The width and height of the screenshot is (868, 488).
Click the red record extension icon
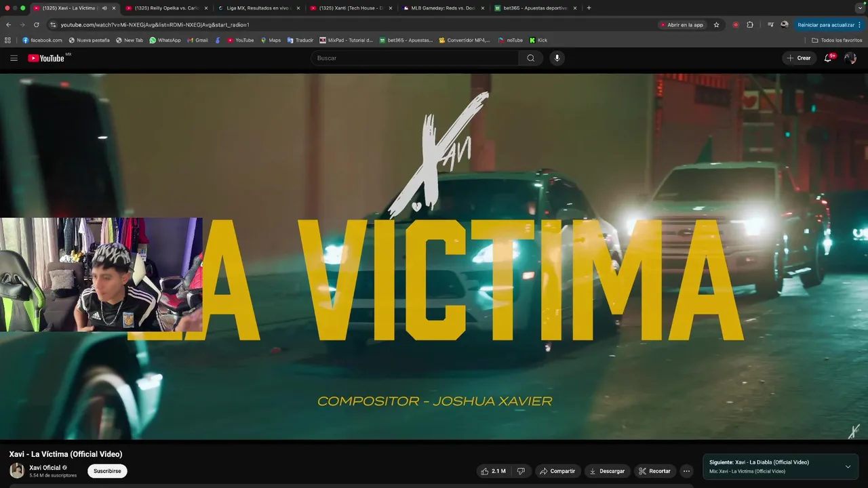point(736,25)
